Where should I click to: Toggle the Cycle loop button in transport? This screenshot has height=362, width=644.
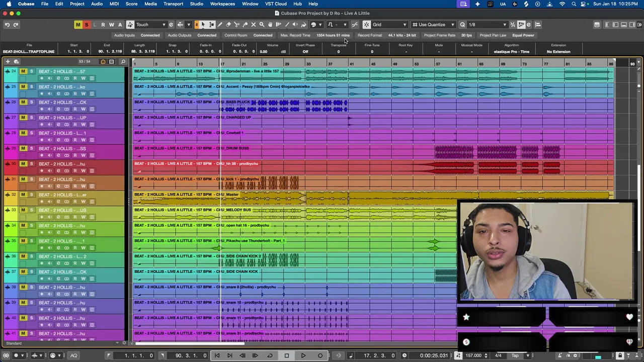(x=270, y=355)
